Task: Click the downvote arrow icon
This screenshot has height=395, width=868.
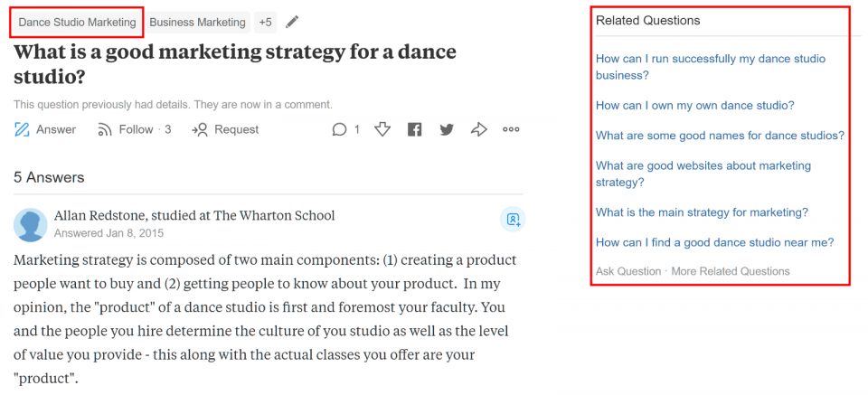Action: click(382, 129)
